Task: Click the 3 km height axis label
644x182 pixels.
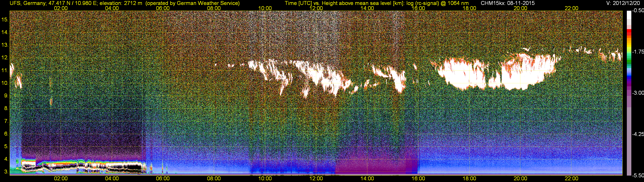Action: (x=6, y=172)
